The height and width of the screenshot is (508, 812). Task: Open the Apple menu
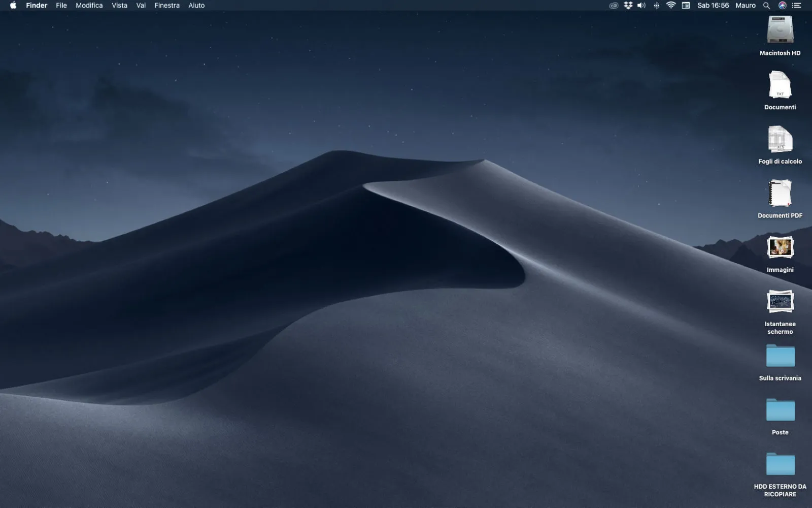tap(12, 5)
